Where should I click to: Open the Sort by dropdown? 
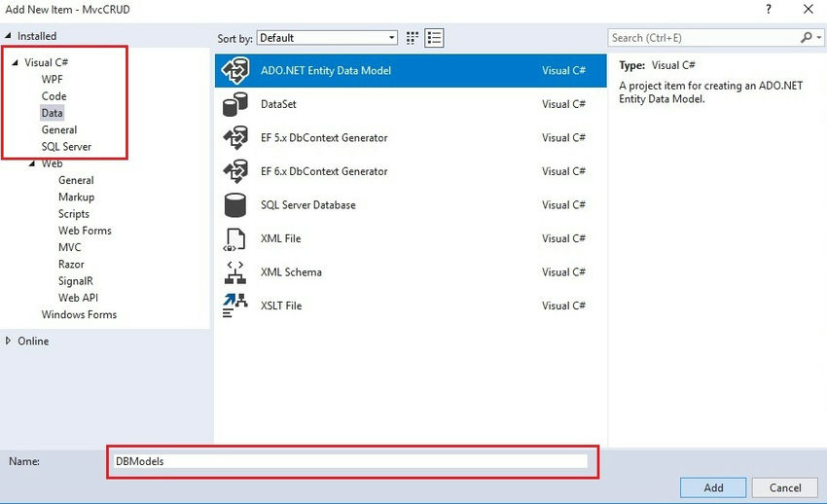click(327, 38)
